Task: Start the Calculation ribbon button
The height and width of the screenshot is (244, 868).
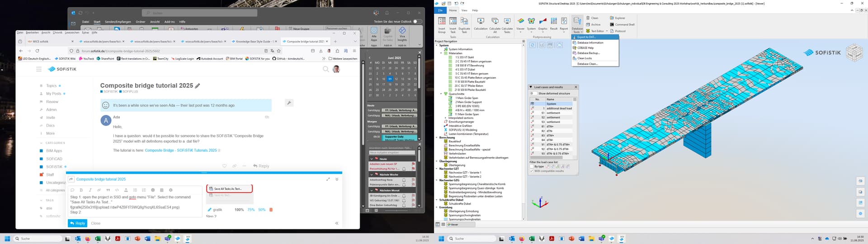Action: coord(481,24)
